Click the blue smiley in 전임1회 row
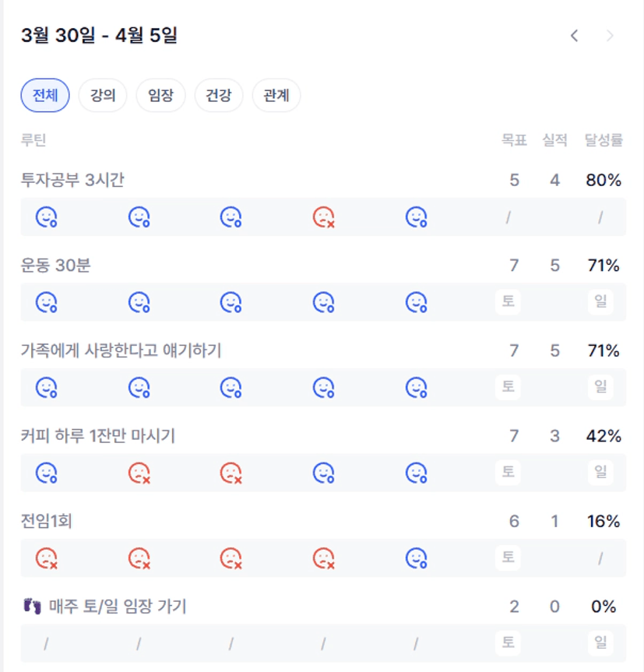This screenshot has height=672, width=644. 417,558
